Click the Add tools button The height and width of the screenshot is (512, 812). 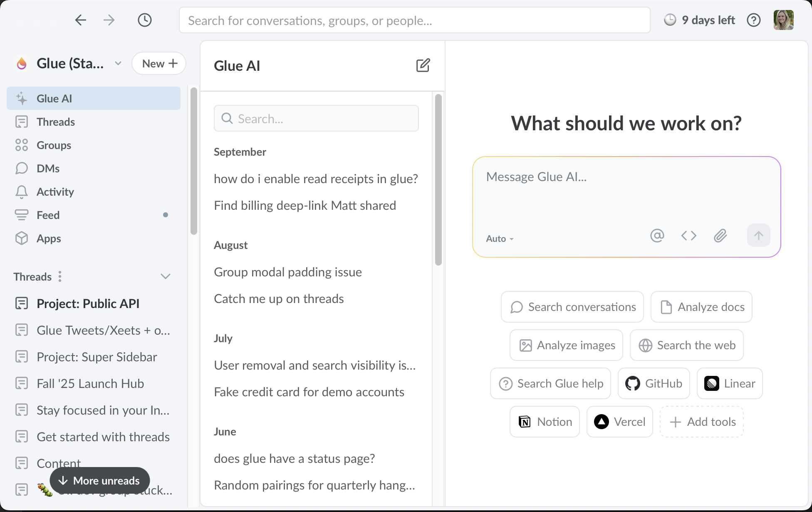click(702, 422)
